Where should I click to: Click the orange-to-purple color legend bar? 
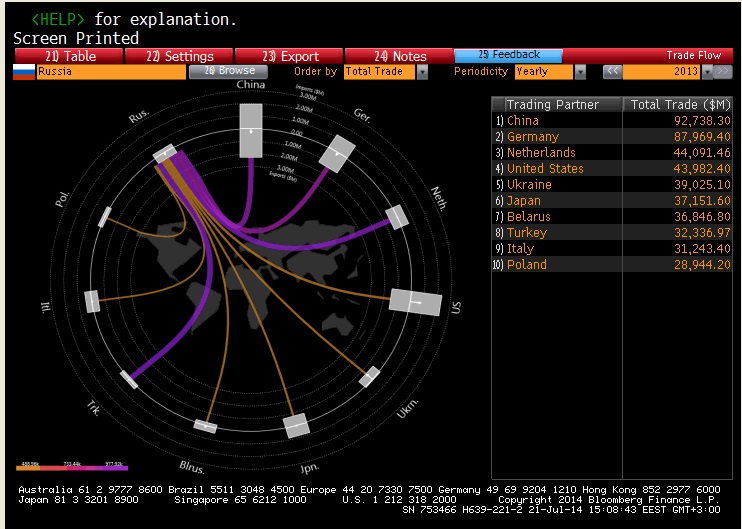tap(72, 468)
